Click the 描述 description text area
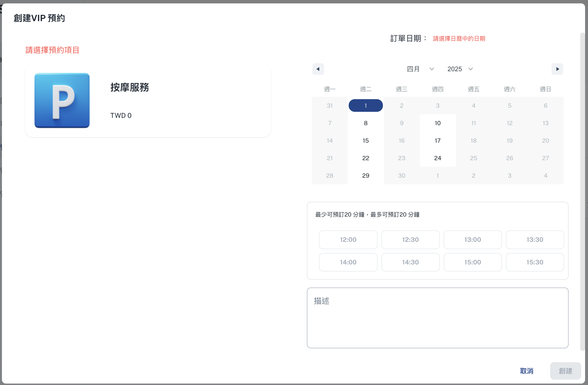 [x=437, y=318]
